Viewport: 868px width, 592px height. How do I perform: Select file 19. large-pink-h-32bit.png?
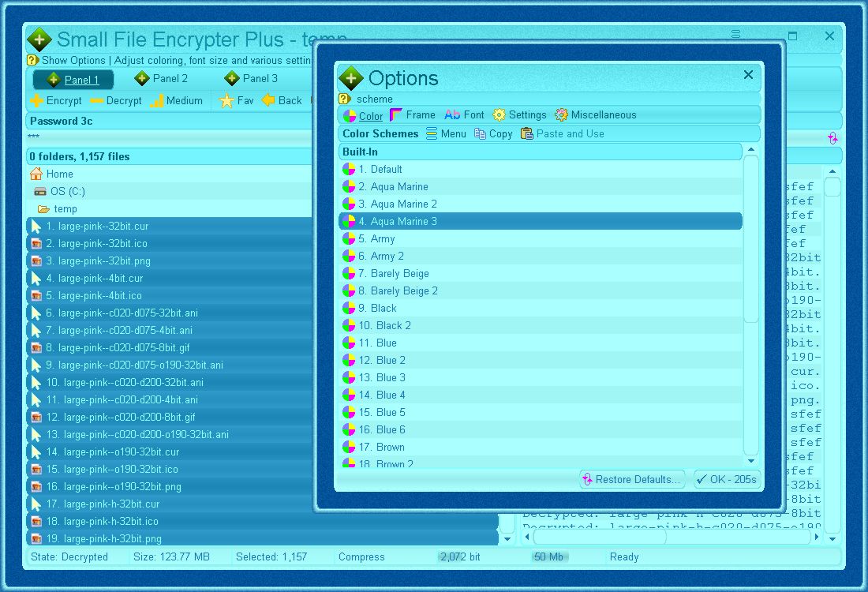tap(263, 539)
